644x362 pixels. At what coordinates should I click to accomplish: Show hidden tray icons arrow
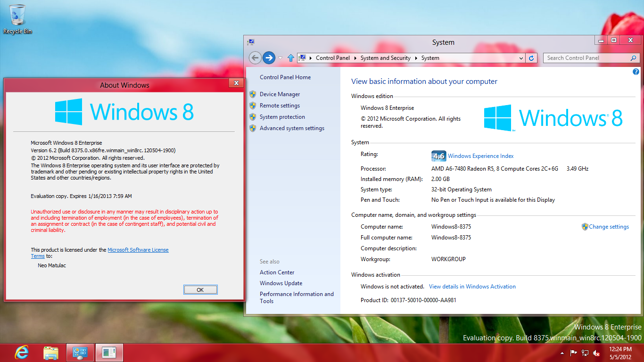pos(562,353)
